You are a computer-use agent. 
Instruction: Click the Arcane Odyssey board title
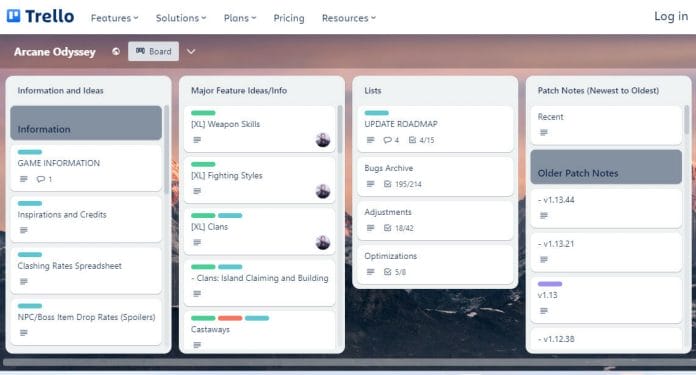(55, 52)
